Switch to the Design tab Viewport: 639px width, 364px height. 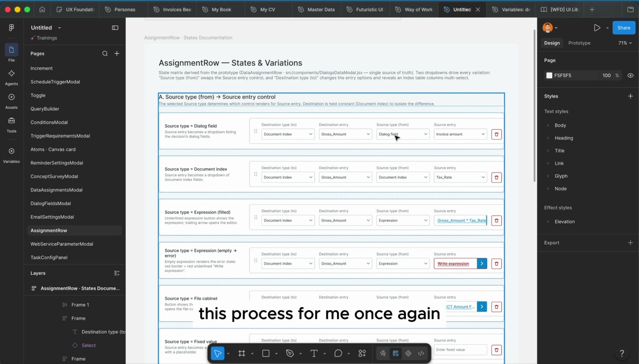coord(552,43)
